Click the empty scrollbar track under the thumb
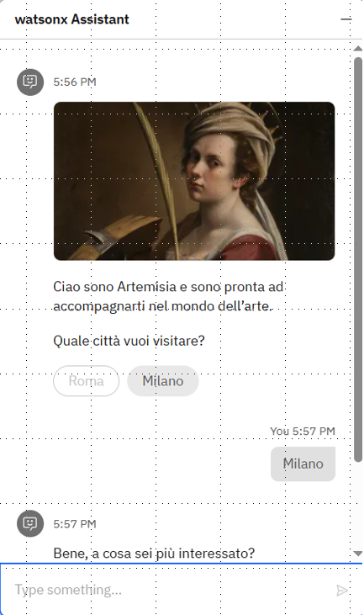This screenshot has height=615, width=364. click(358, 505)
